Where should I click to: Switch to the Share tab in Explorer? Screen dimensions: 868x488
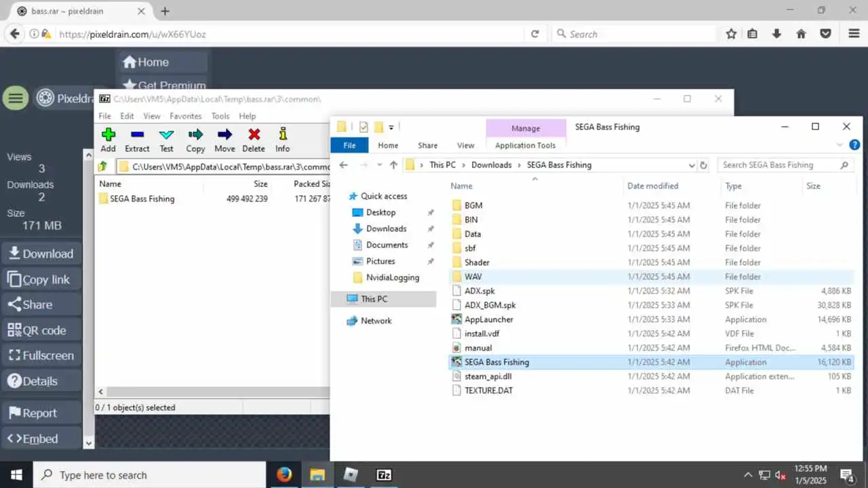(x=428, y=145)
